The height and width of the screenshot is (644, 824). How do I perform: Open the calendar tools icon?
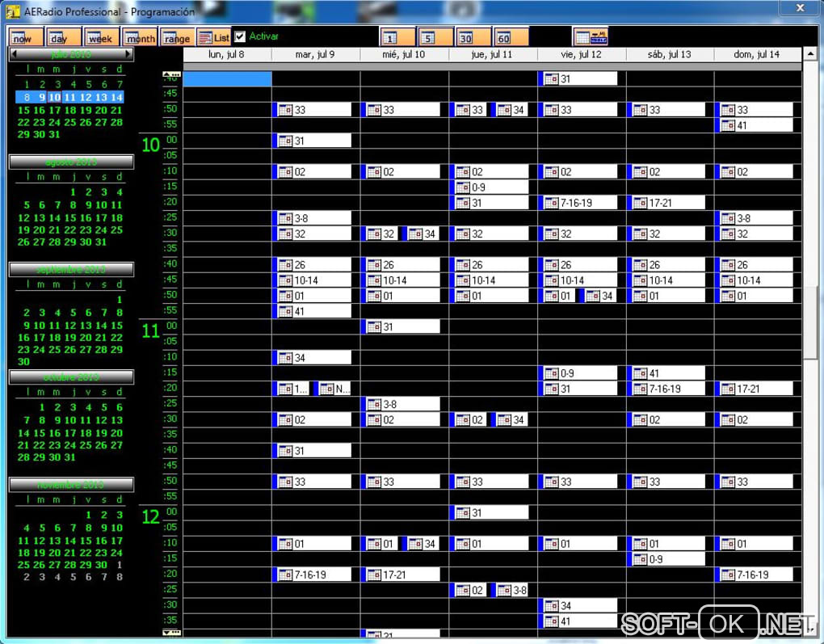(591, 37)
